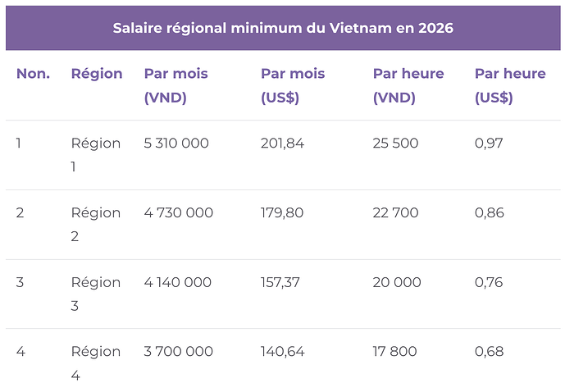The width and height of the screenshot is (565, 392).
Task: Select the 201,84 US$ monthly value
Action: click(x=282, y=144)
